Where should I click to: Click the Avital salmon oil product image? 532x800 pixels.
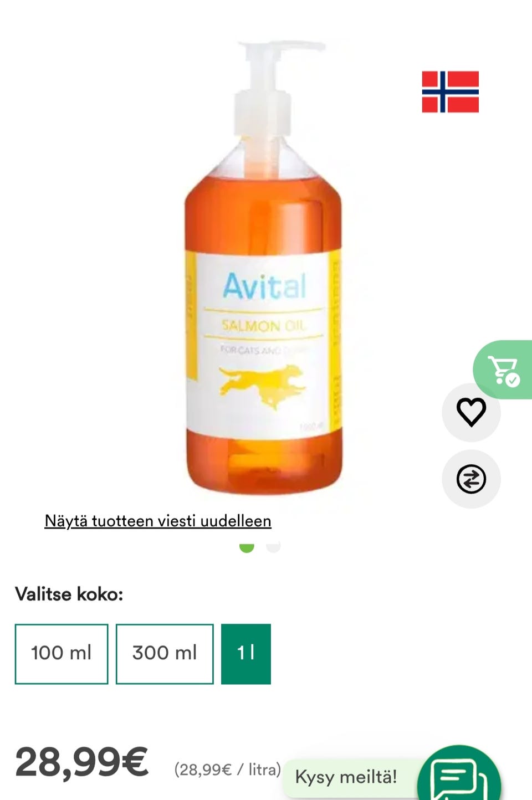click(x=264, y=267)
